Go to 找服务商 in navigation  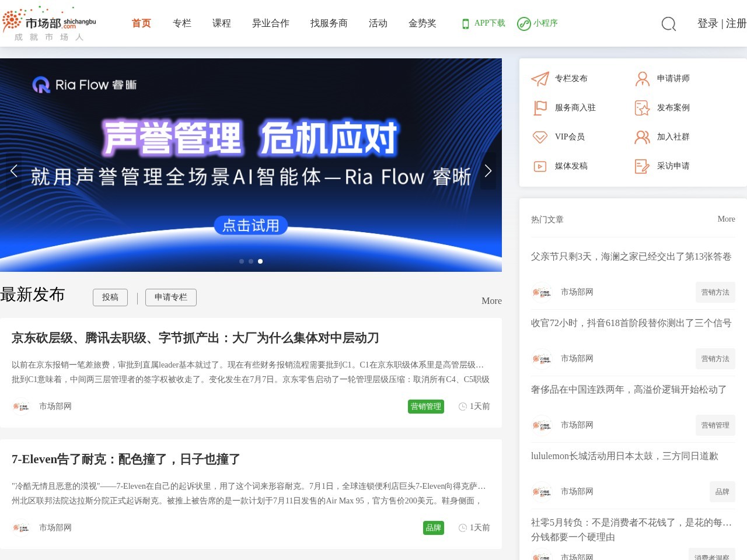click(329, 23)
